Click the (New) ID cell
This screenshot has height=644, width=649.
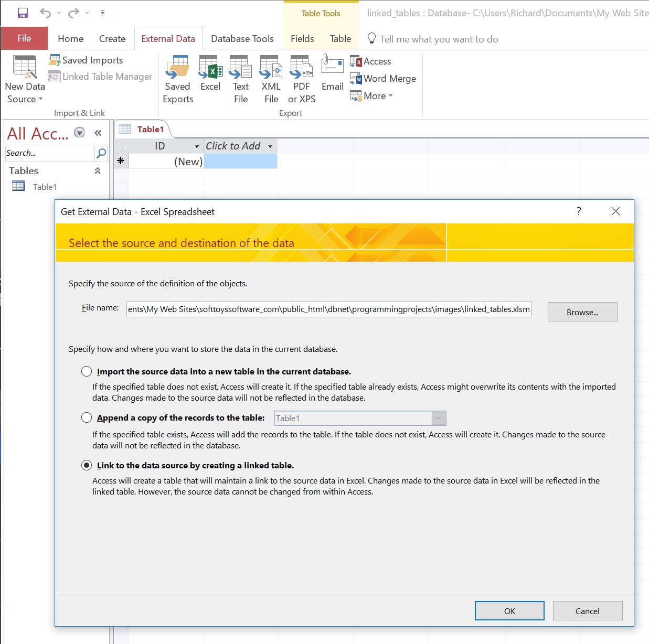click(x=166, y=162)
